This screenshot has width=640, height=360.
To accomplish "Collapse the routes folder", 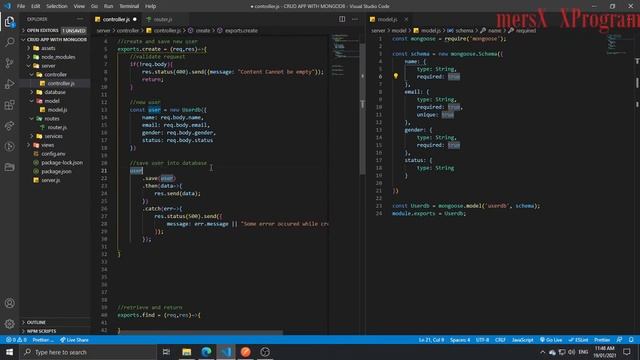I will [52, 118].
